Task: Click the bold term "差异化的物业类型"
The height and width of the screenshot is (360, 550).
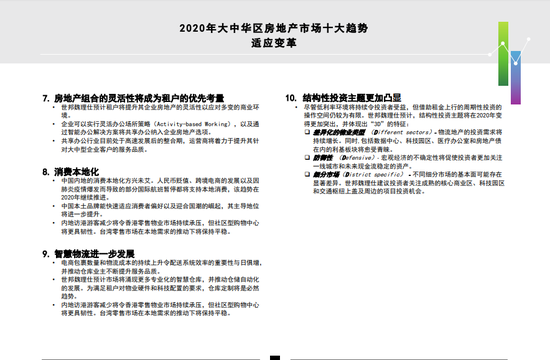Action: coord(339,132)
